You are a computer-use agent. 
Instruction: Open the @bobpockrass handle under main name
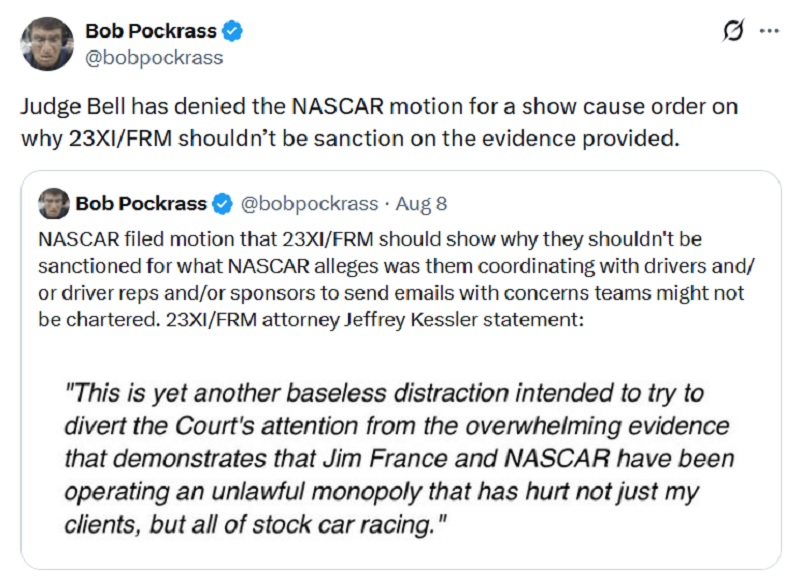click(154, 58)
